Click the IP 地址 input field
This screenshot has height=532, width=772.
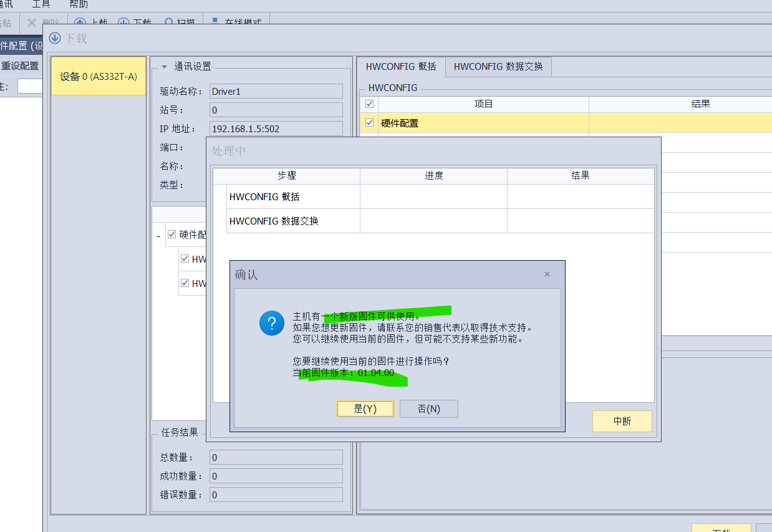tap(276, 129)
